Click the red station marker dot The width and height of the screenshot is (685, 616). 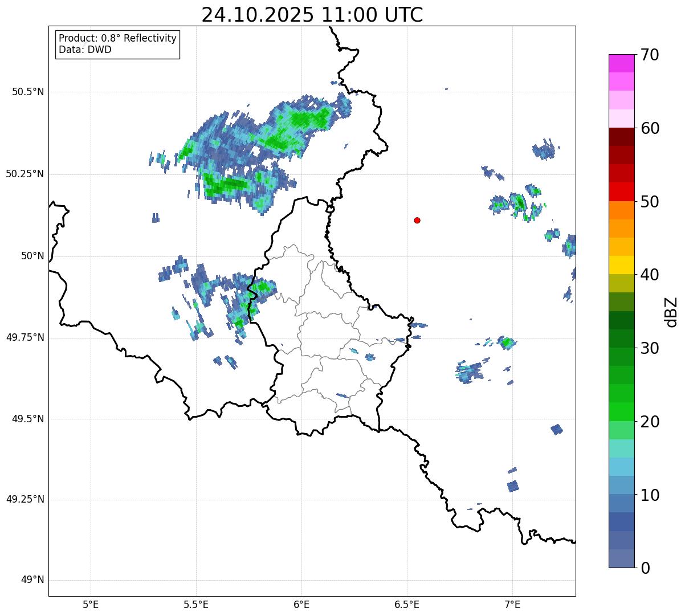tap(417, 220)
